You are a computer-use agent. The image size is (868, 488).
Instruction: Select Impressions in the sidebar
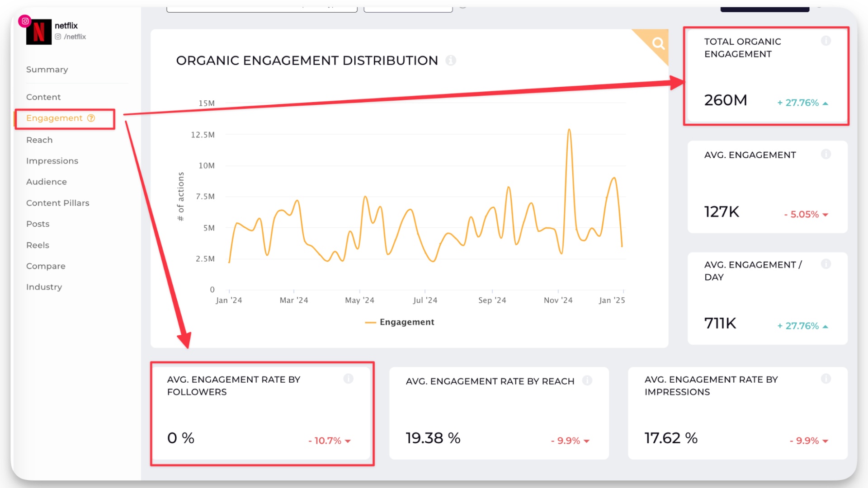52,161
